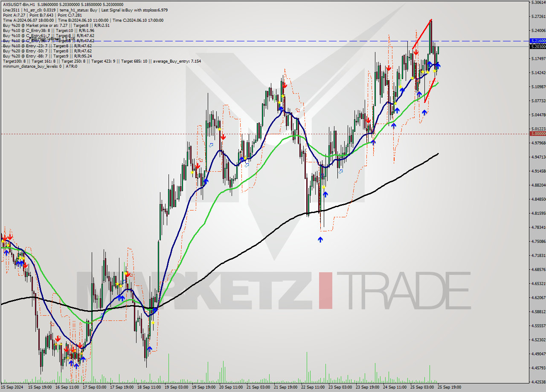Viewport: 546px width, 392px height.
Task: Click the 5.04478 price axis label
Action: (x=538, y=115)
